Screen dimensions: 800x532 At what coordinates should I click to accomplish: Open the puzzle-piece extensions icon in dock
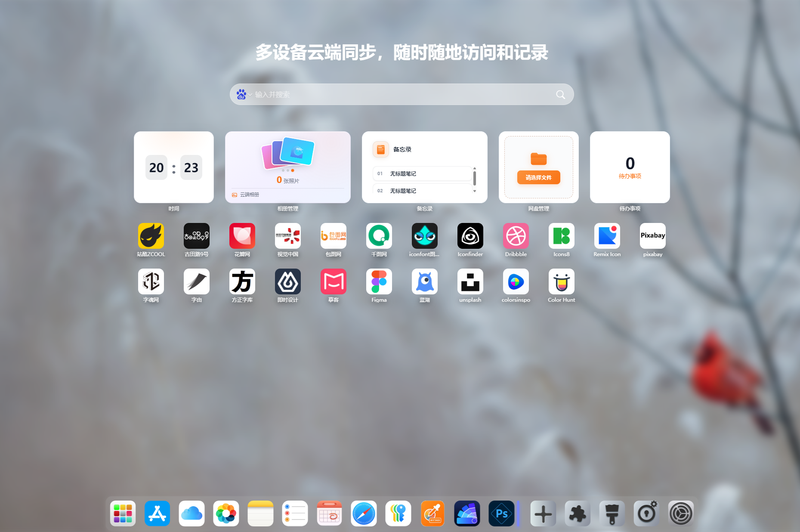(578, 513)
